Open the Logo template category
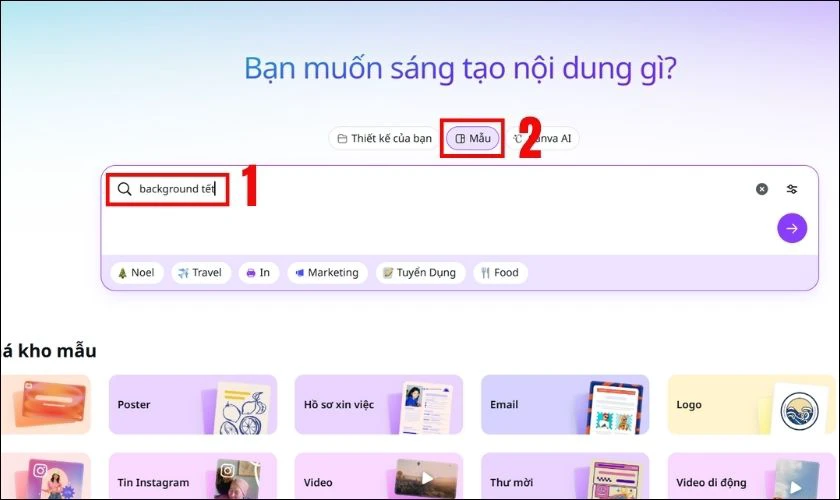Screen dimensions: 840x500 [752, 405]
